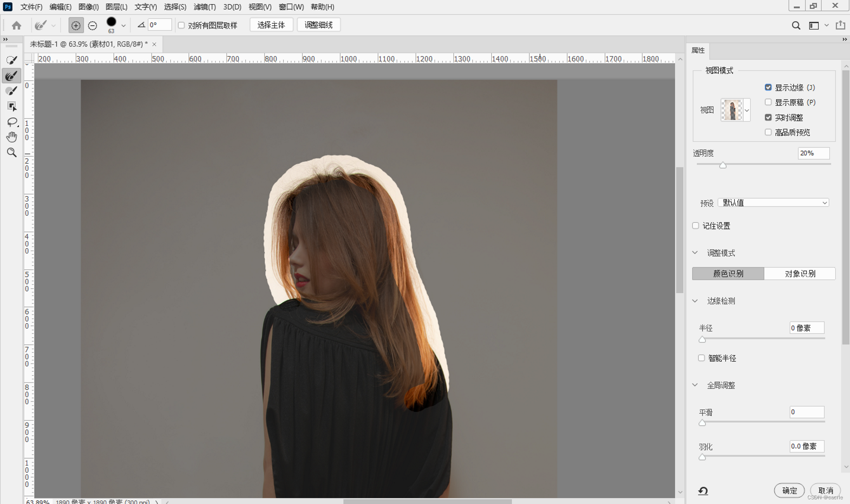Open the brush options dropdown arrow
The image size is (850, 504).
coord(123,26)
